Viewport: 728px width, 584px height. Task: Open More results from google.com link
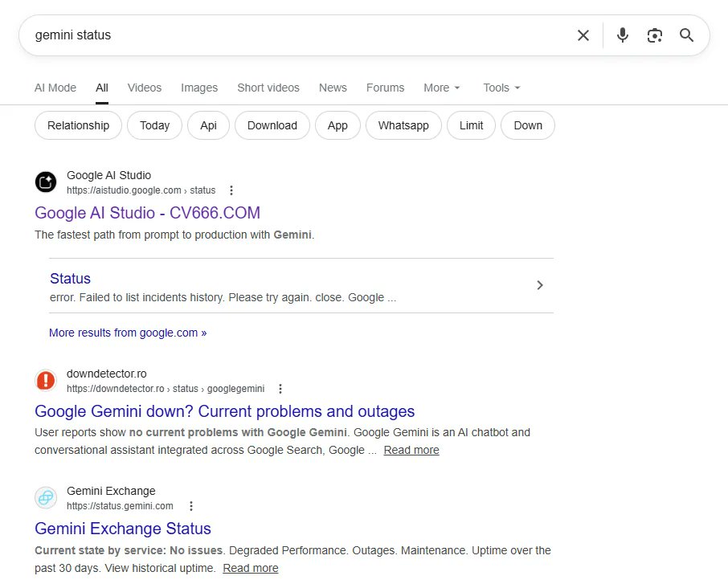[128, 333]
